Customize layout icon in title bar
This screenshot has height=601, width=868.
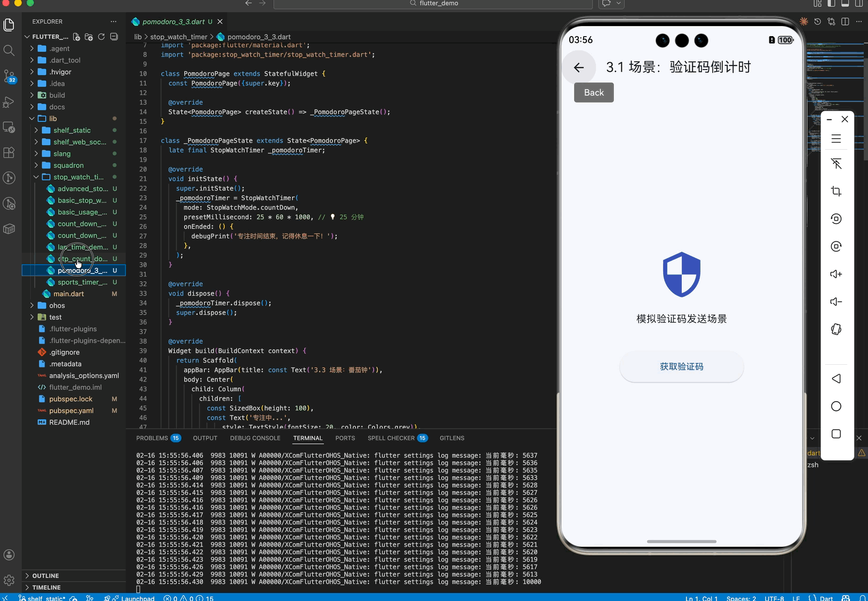click(x=818, y=3)
